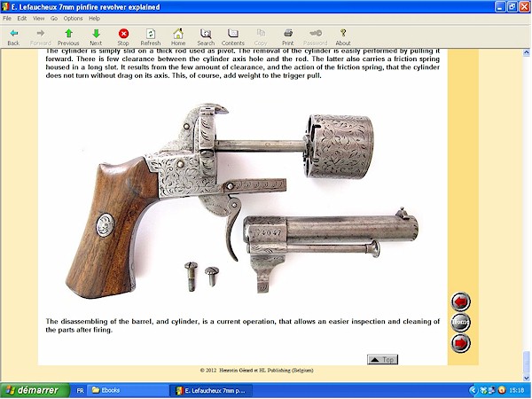Screen dimensions: 532x399
Task: Click the application icon in title bar
Action: 5,6
